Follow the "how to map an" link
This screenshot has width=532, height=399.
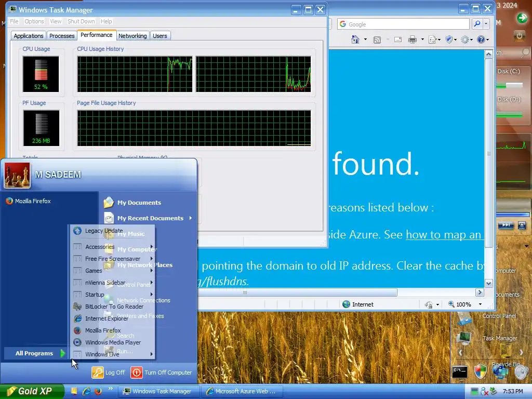(444, 234)
